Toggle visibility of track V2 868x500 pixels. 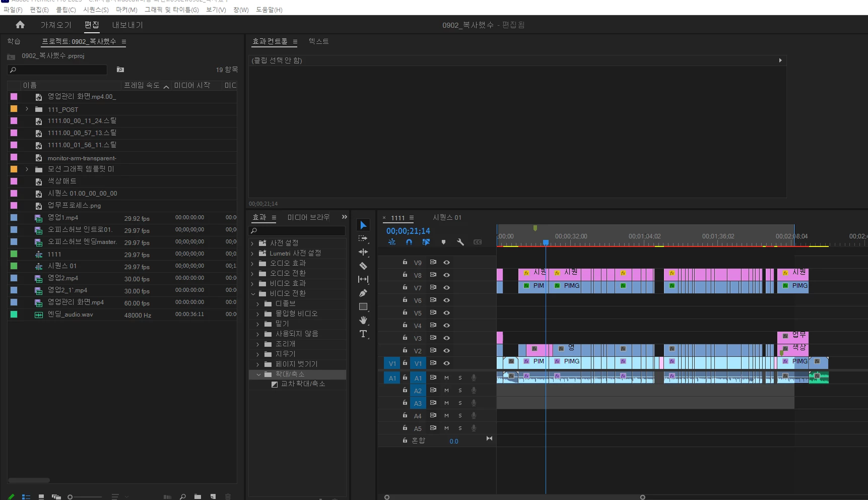click(x=446, y=350)
